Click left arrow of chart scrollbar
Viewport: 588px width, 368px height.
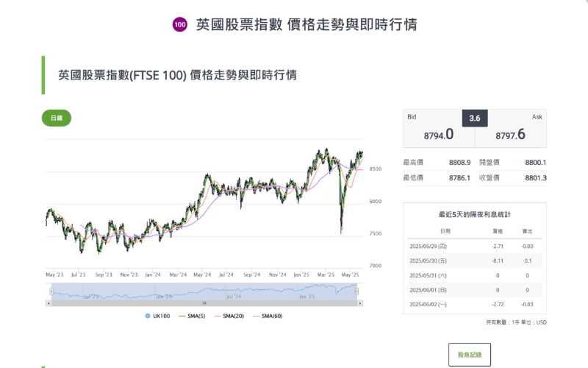(x=49, y=302)
